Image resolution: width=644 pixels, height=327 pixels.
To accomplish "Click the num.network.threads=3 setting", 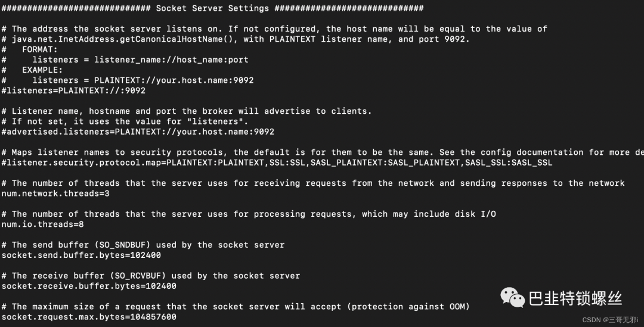I will coord(55,194).
